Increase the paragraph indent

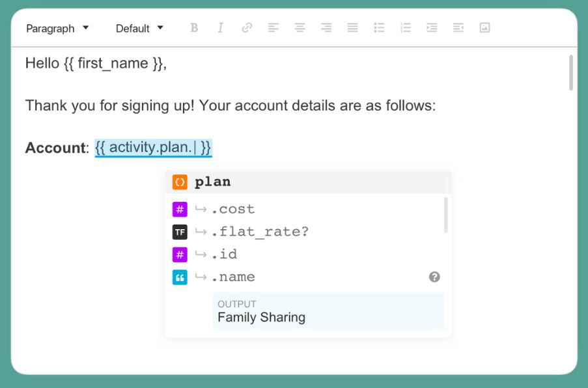[432, 28]
